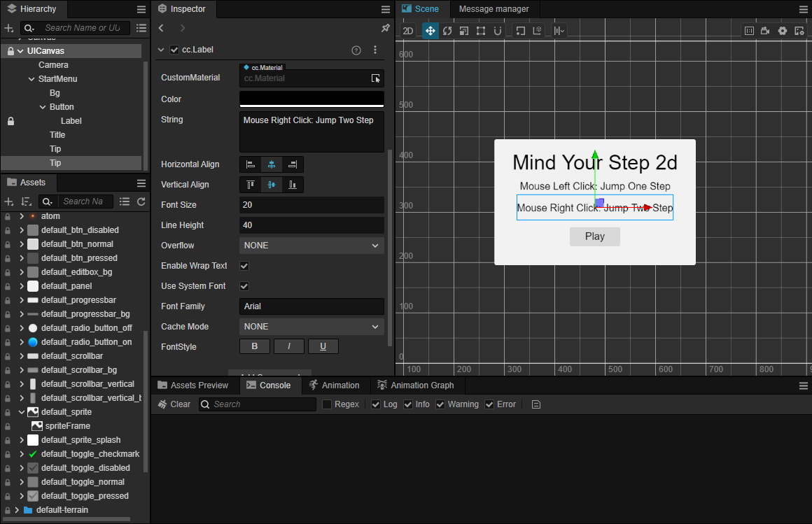
Task: Clear the console output
Action: [x=174, y=404]
